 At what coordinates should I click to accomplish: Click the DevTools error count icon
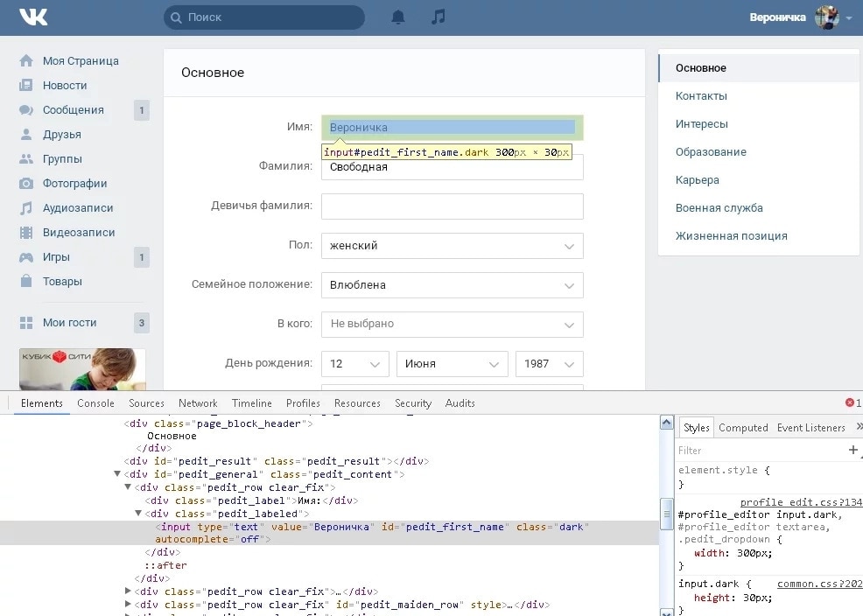[x=850, y=402]
